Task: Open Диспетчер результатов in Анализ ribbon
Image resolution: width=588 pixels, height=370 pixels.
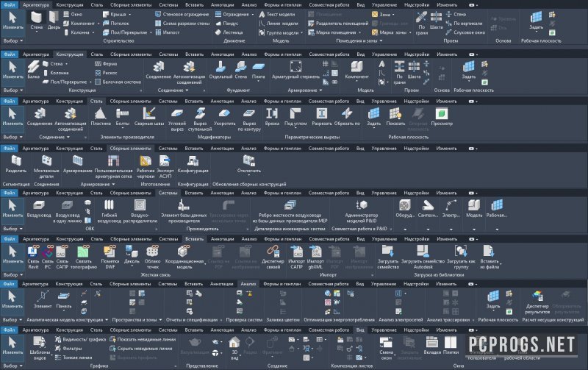Action: pos(537,302)
